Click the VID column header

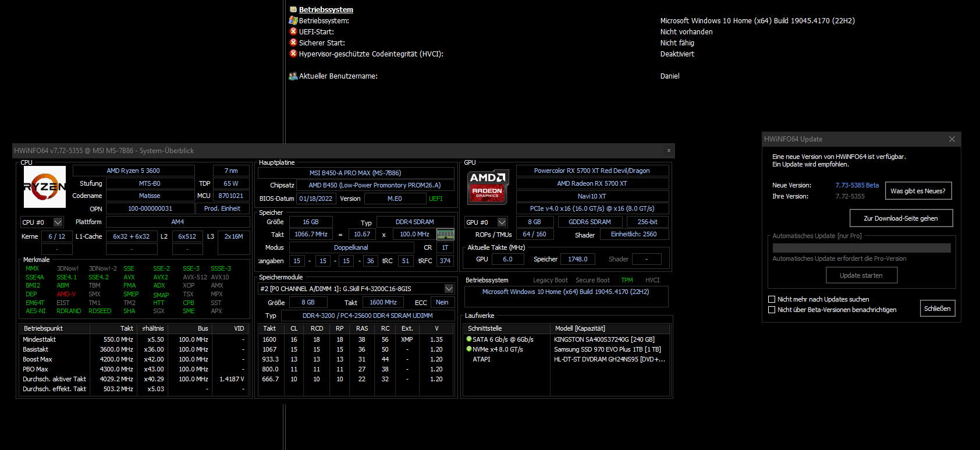tap(230, 328)
